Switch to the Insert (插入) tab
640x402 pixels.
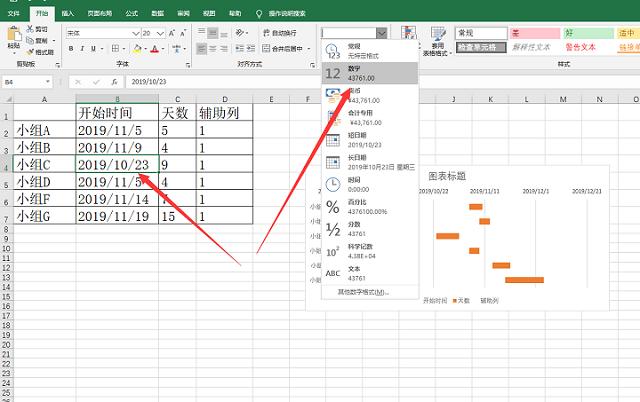68,13
